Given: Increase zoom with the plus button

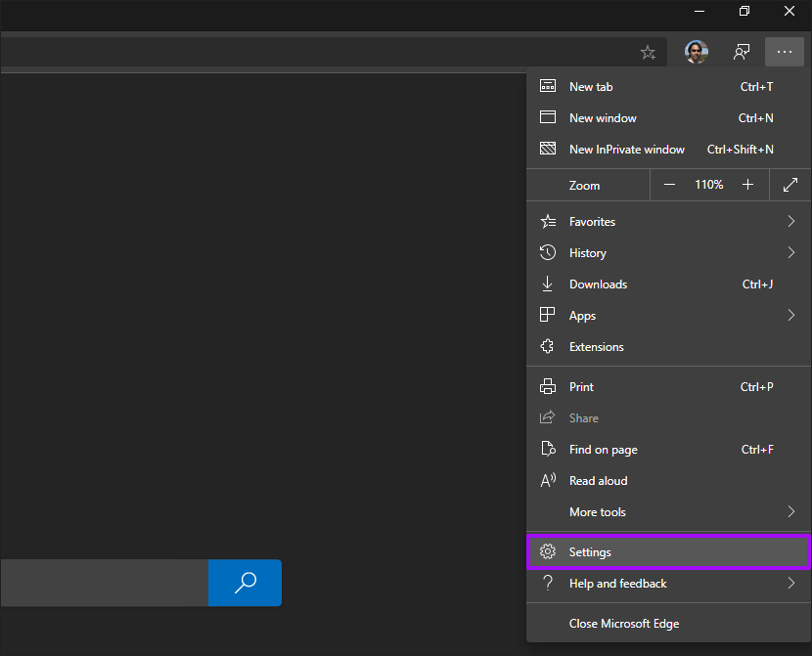Looking at the screenshot, I should (x=747, y=185).
